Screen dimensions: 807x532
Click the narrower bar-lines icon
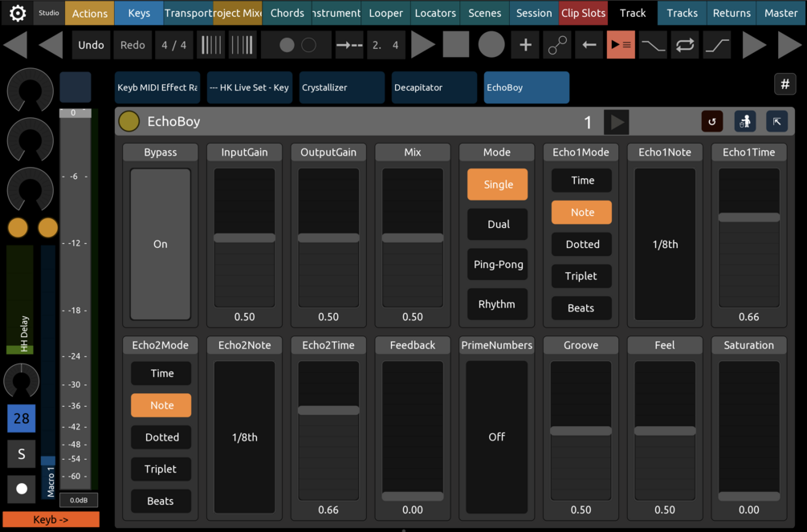(x=242, y=45)
